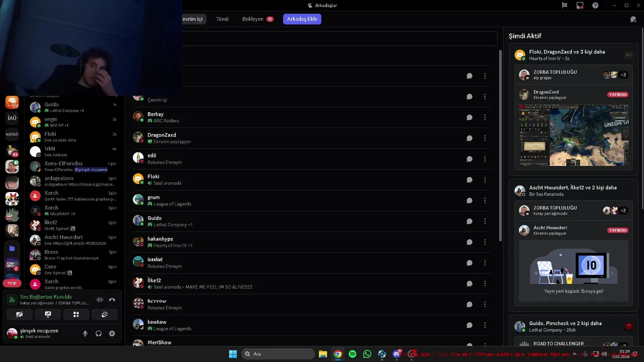Message grum via chat bubble icon
This screenshot has height=362, width=644.
[469, 201]
